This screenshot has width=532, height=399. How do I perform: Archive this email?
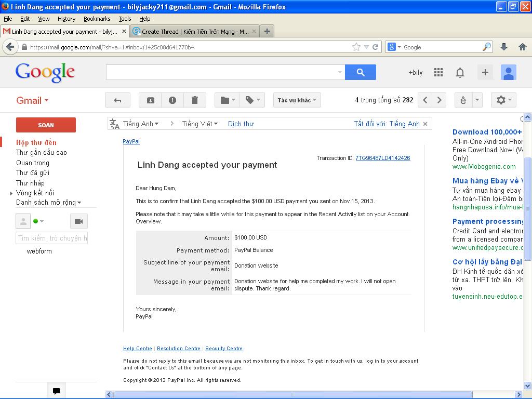tap(150, 100)
